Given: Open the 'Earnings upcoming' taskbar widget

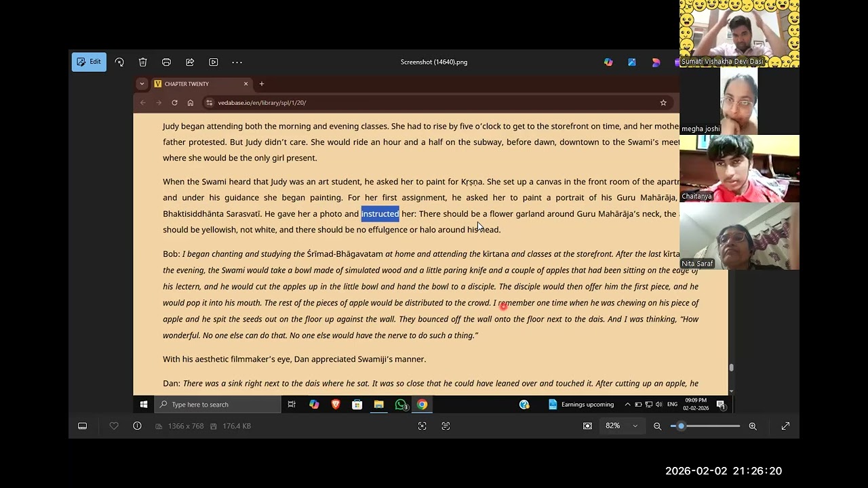Looking at the screenshot, I should coord(580,405).
